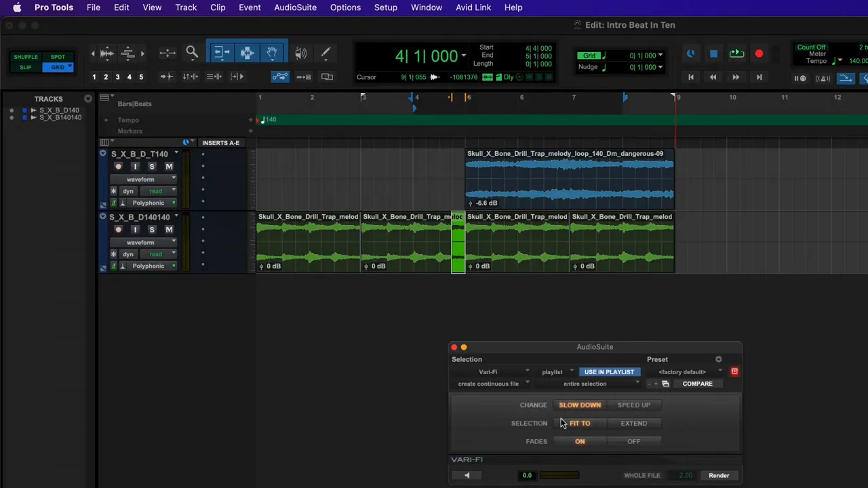
Task: Choose the Pencil tool
Action: pos(325,53)
